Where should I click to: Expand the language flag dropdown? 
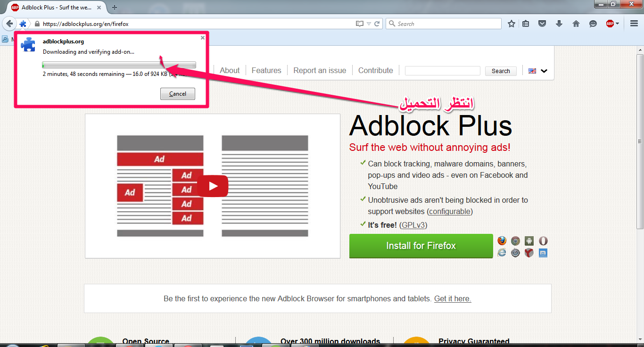tap(538, 71)
